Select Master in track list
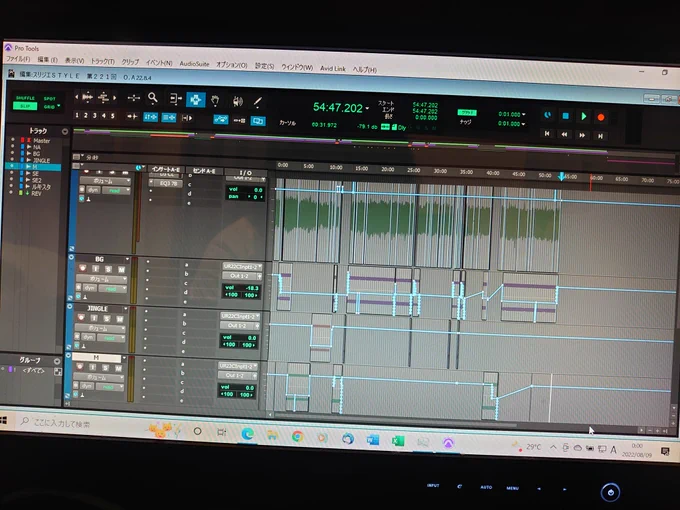680x510 pixels. [42, 141]
